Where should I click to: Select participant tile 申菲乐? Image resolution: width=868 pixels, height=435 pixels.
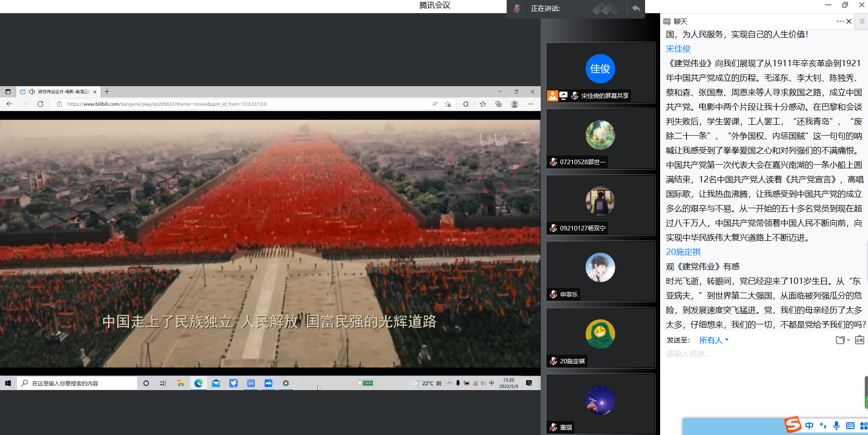pyautogui.click(x=600, y=271)
